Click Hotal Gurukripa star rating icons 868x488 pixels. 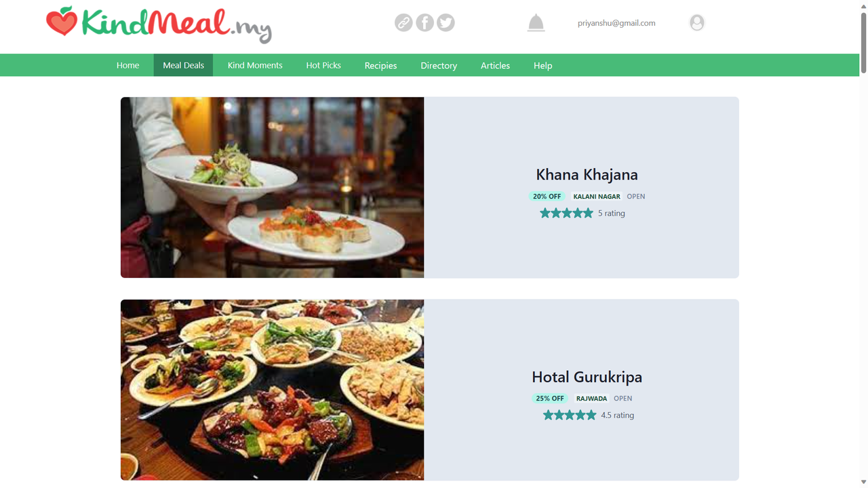[570, 415]
